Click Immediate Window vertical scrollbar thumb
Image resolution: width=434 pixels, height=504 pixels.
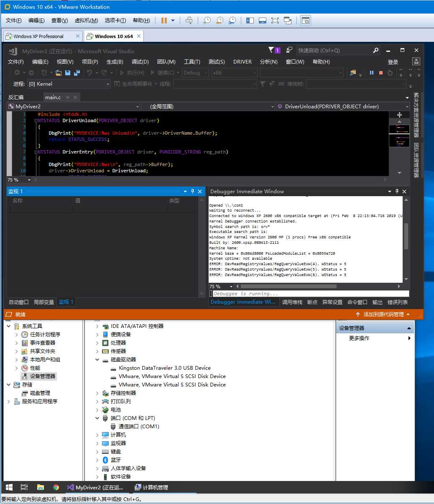tap(406, 237)
